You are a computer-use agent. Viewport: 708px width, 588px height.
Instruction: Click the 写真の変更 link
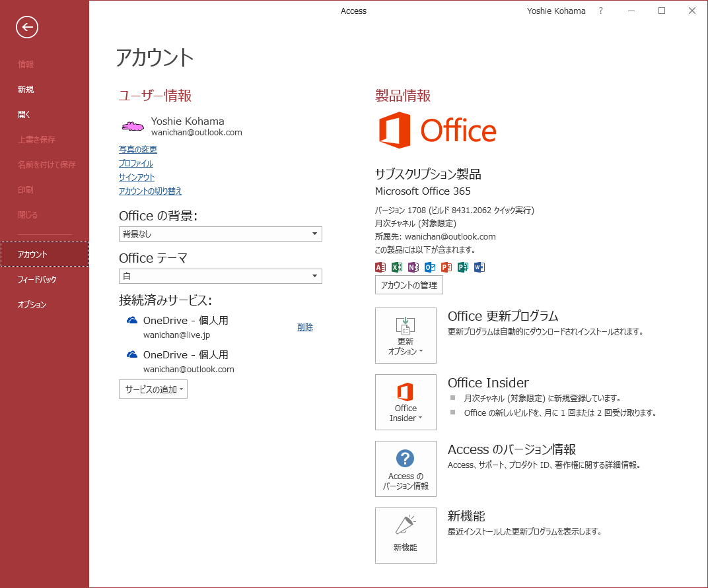coord(138,149)
